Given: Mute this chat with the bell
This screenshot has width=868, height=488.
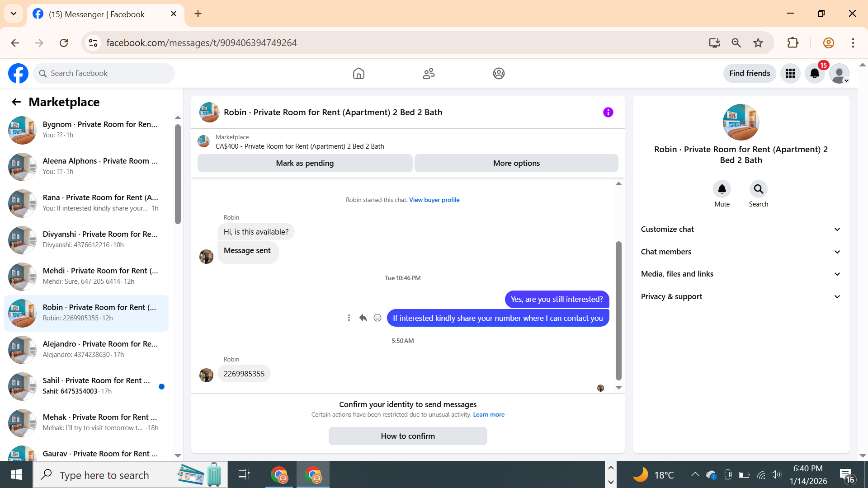Looking at the screenshot, I should 722,189.
